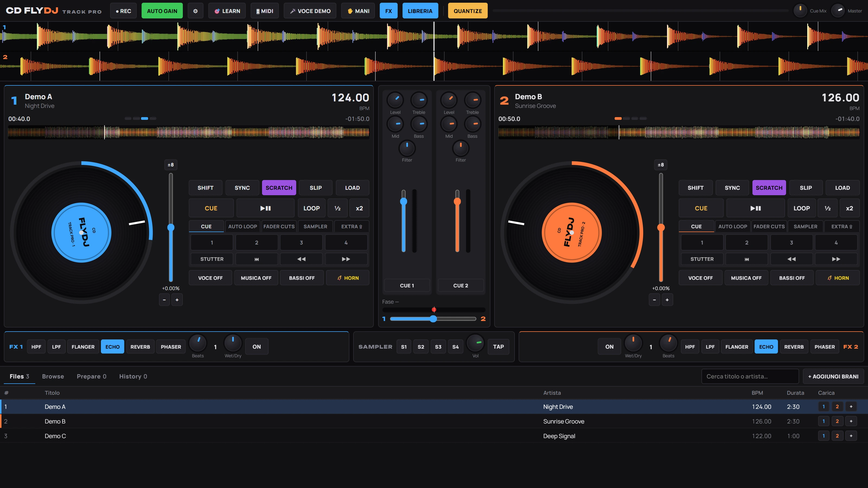
Task: Click VOCE OFF on deck 1
Action: [x=210, y=278]
